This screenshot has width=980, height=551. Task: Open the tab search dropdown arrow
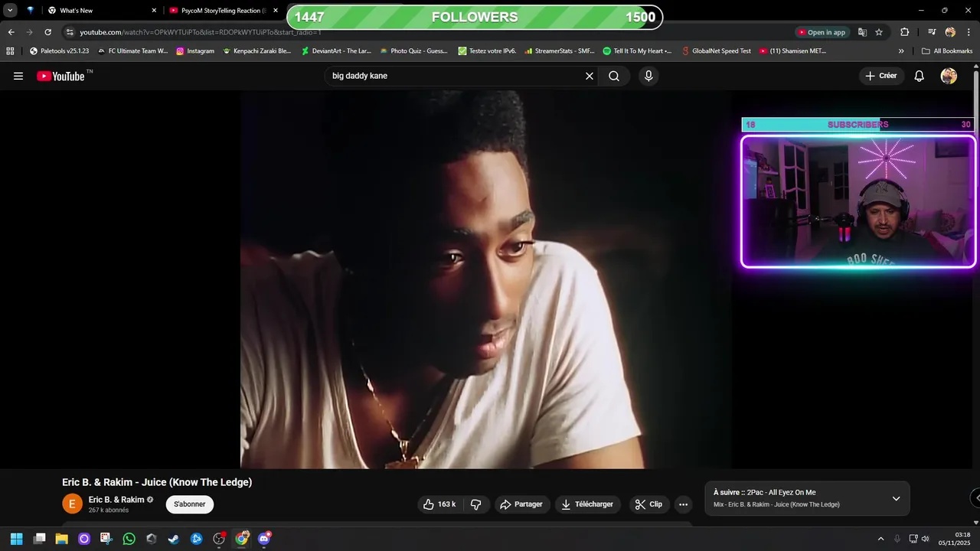pyautogui.click(x=10, y=10)
